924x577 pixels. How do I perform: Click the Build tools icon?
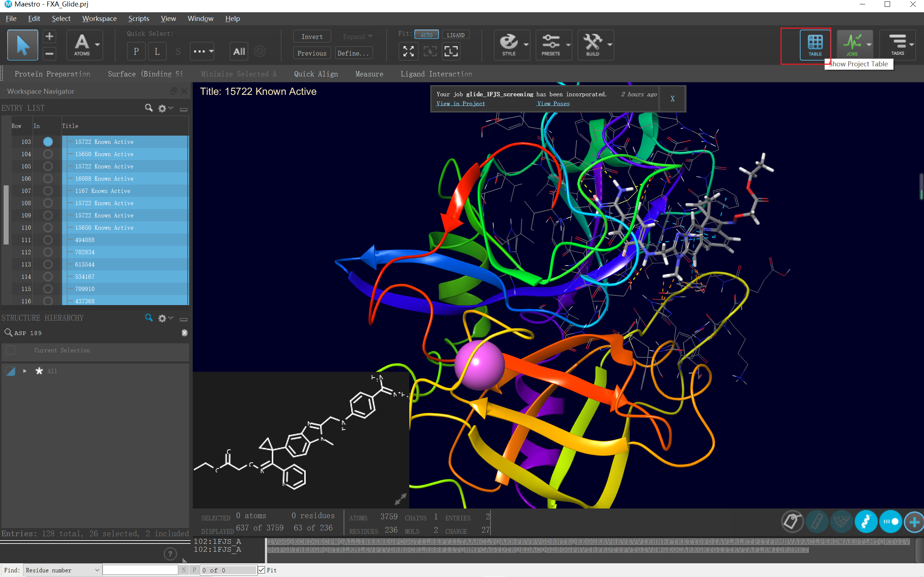592,45
